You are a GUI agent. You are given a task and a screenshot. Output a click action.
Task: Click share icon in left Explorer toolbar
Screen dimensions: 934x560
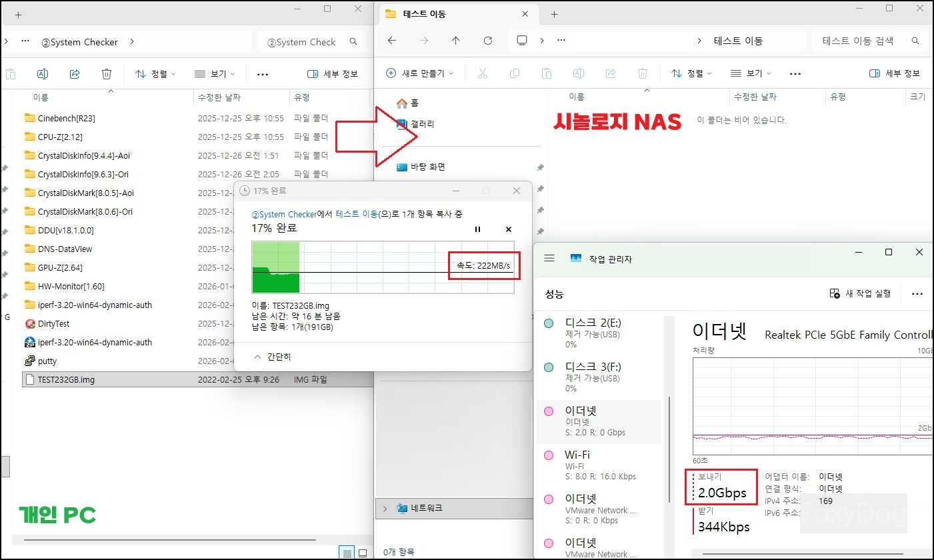click(75, 74)
